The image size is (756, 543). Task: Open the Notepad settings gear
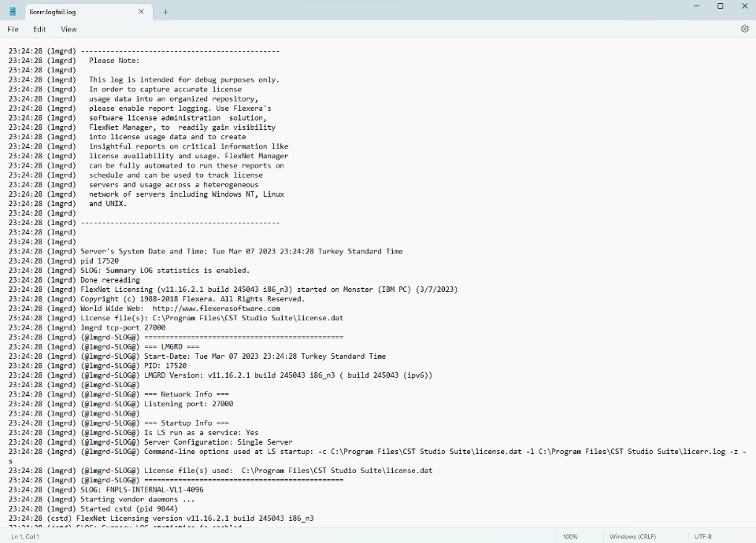coord(744,29)
